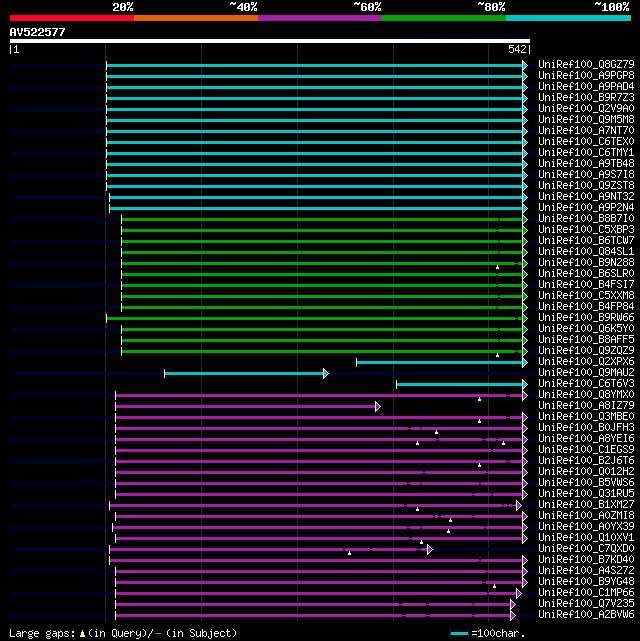Click the UniRef100_Q9ZQZ9 label
640x641 pixels.
pyautogui.click(x=586, y=351)
